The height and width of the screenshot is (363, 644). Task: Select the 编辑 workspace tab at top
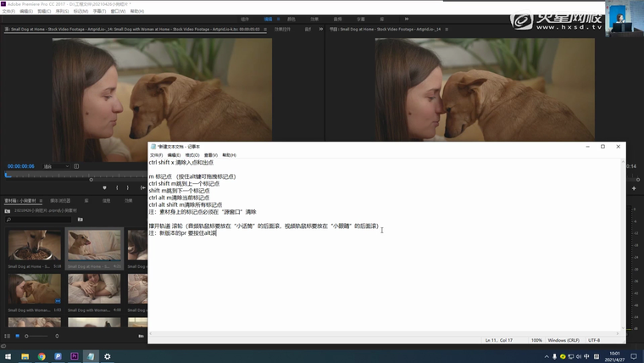pyautogui.click(x=269, y=19)
